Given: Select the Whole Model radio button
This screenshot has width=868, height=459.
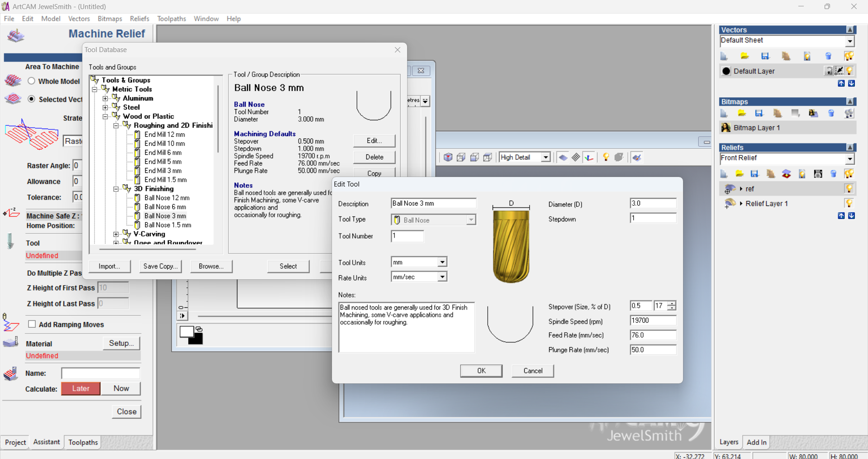Looking at the screenshot, I should pyautogui.click(x=31, y=81).
